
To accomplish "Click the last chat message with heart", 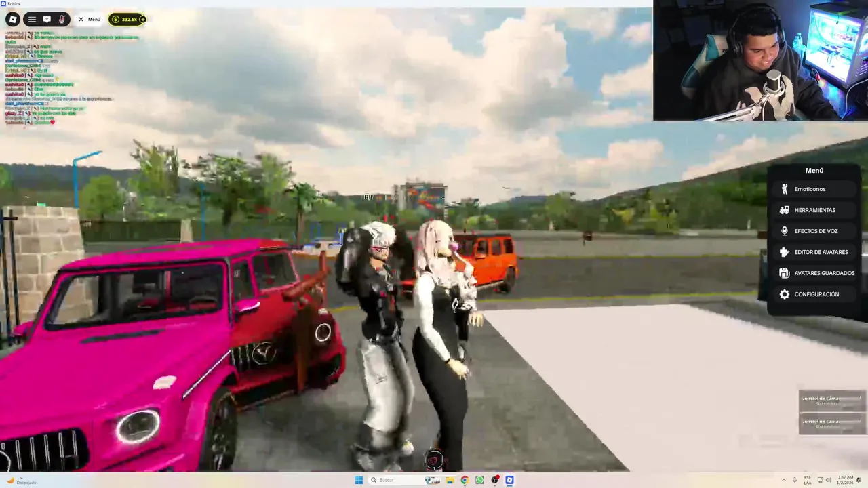I will pyautogui.click(x=30, y=122).
